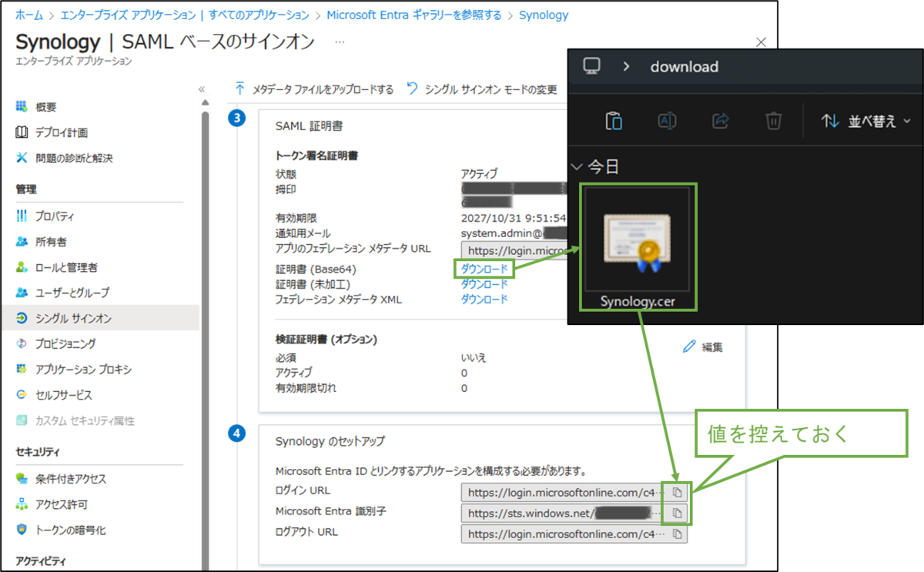
Task: Click the share icon in Explorer toolbar
Action: pyautogui.click(x=721, y=121)
